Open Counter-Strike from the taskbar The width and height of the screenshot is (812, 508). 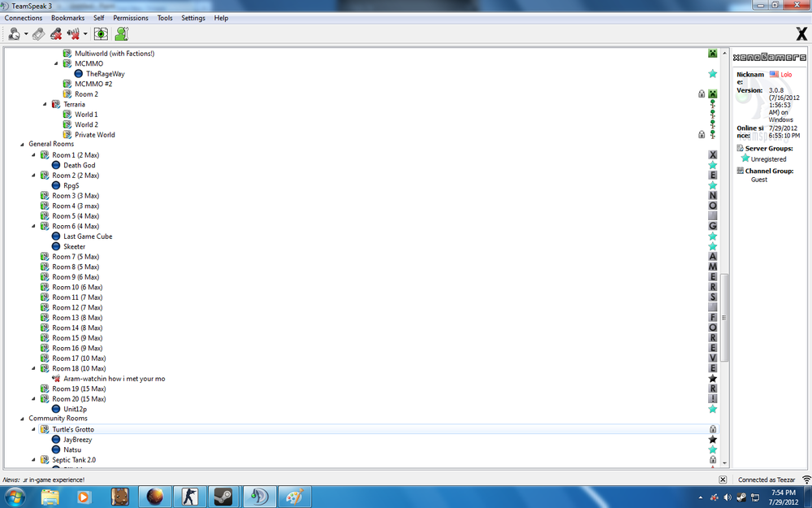tap(188, 497)
